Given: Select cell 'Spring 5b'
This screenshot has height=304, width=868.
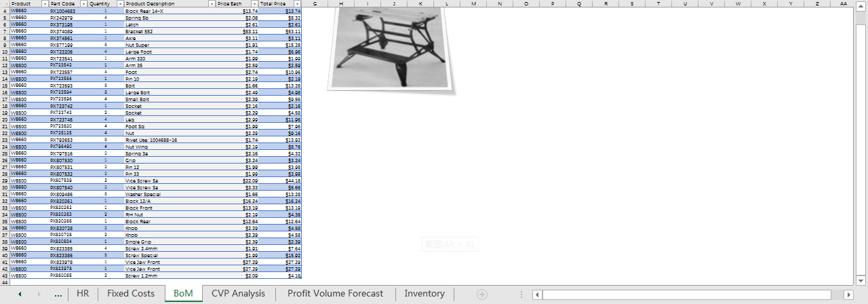Looking at the screenshot, I should [x=170, y=18].
